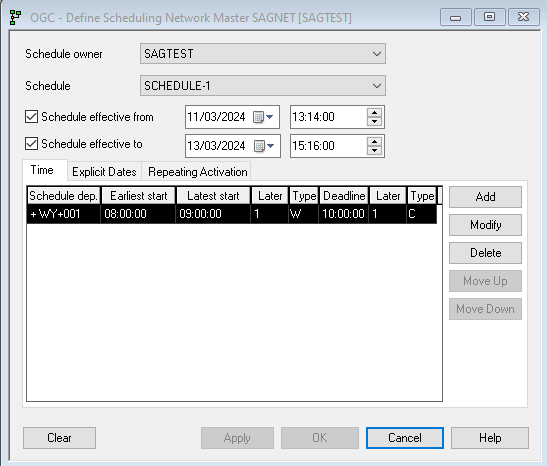The image size is (547, 466).
Task: Click the 10:00:00 deadline cell
Action: (344, 214)
